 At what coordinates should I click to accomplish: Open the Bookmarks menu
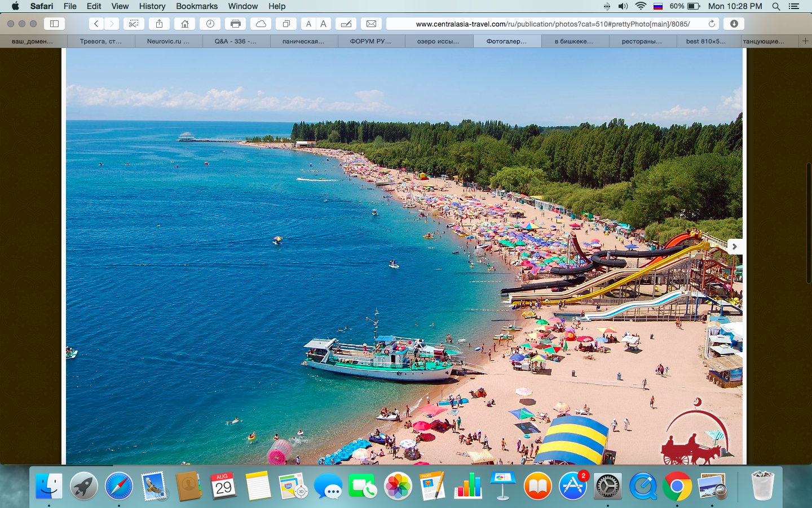197,6
